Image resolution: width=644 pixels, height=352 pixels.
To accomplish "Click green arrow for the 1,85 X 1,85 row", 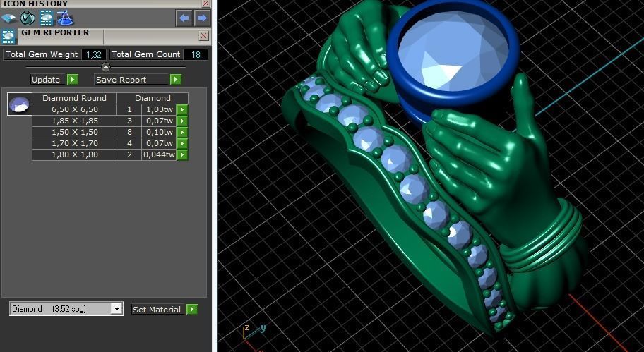I will (x=182, y=121).
